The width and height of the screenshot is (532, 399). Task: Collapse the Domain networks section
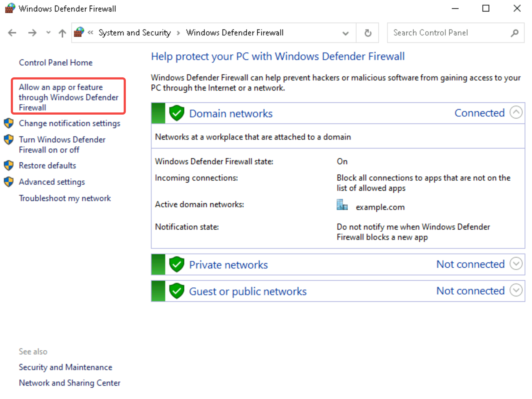[x=516, y=112]
